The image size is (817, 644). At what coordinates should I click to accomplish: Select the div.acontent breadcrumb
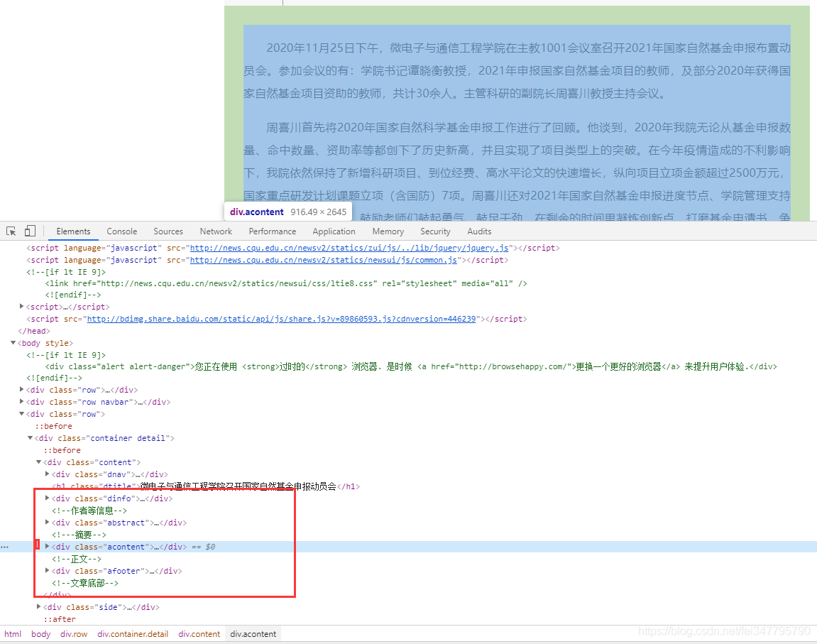(x=253, y=634)
